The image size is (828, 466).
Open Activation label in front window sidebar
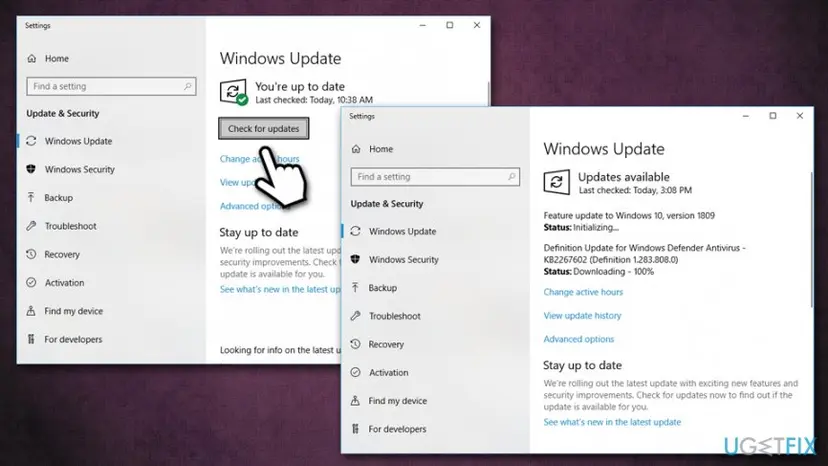pos(388,372)
